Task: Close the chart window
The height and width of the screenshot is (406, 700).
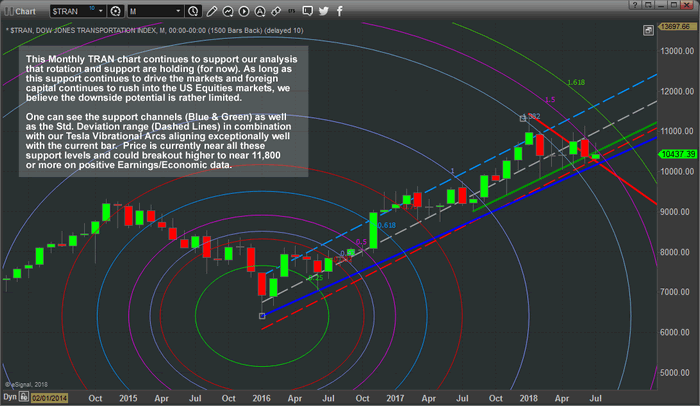Action: pyautogui.click(x=688, y=5)
